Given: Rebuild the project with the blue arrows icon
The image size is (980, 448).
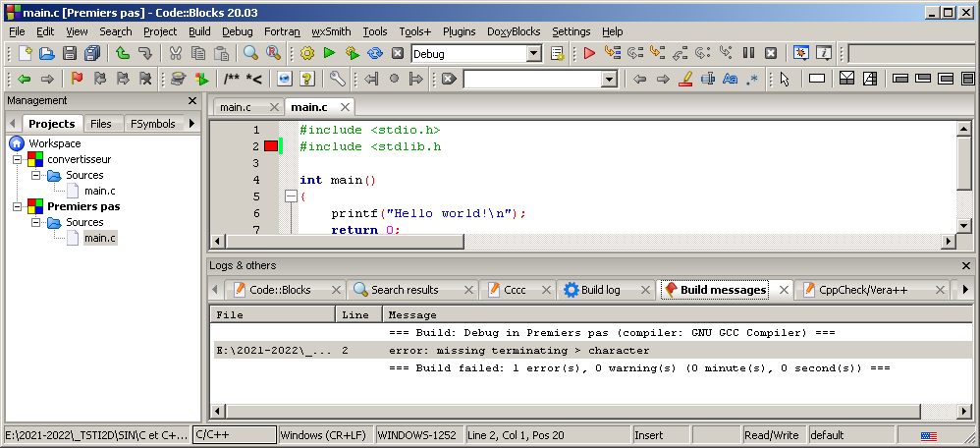Looking at the screenshot, I should 374,54.
